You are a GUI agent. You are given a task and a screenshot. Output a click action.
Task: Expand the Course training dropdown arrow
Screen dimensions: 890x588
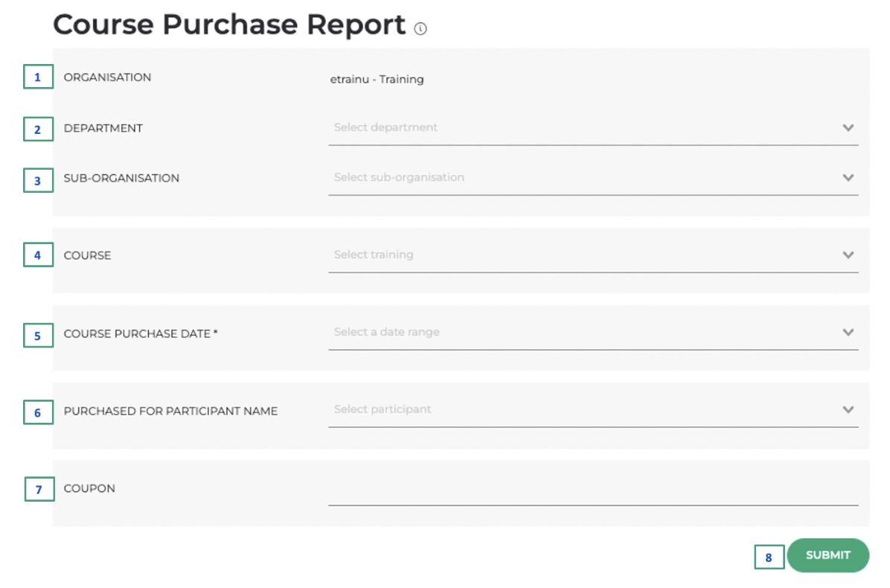tap(848, 255)
